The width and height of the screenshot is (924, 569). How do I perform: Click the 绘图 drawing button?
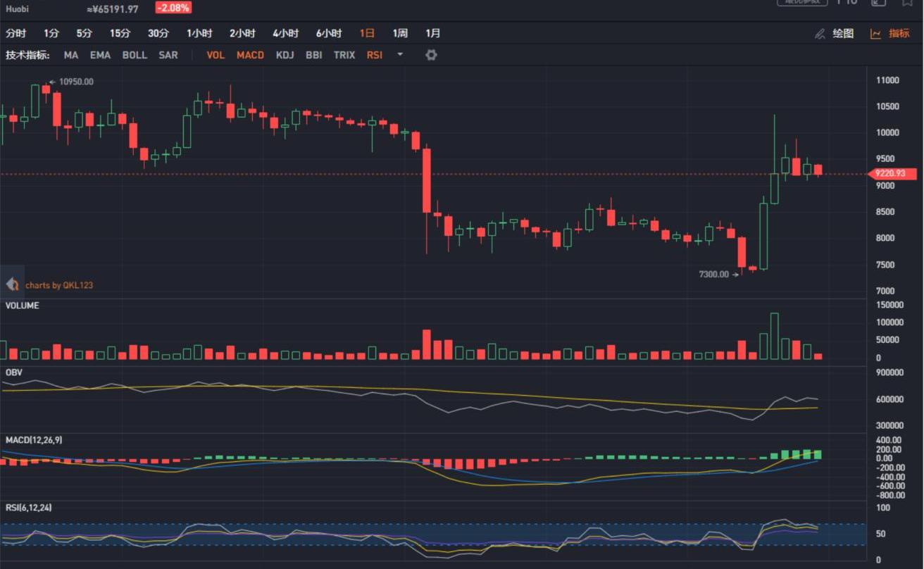pyautogui.click(x=842, y=34)
